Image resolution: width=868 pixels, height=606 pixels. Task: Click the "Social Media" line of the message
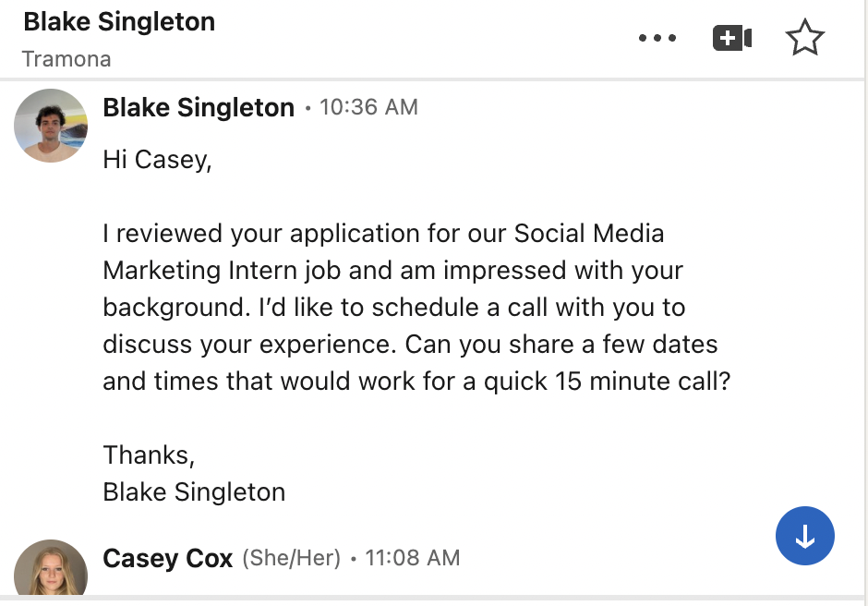[x=383, y=233]
